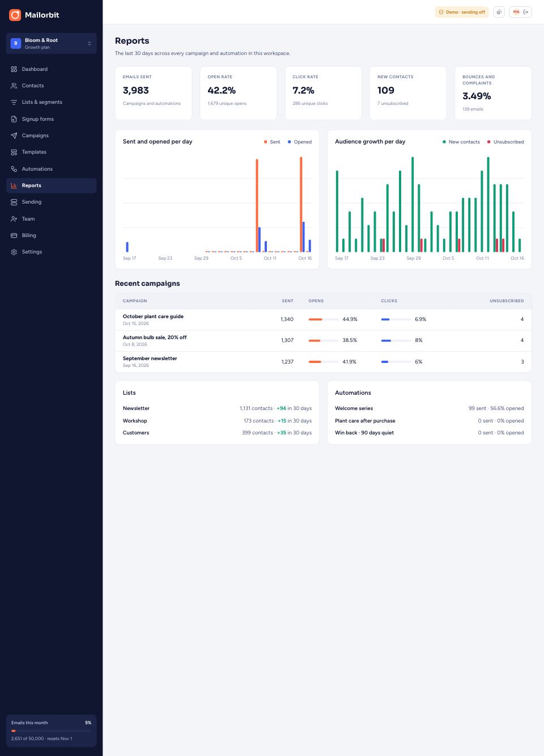Open Lists & segments page

(x=51, y=102)
